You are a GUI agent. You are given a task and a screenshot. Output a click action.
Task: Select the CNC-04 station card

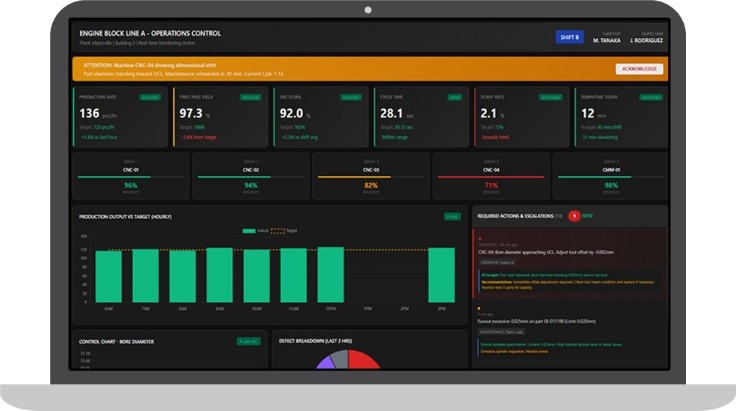click(x=490, y=174)
